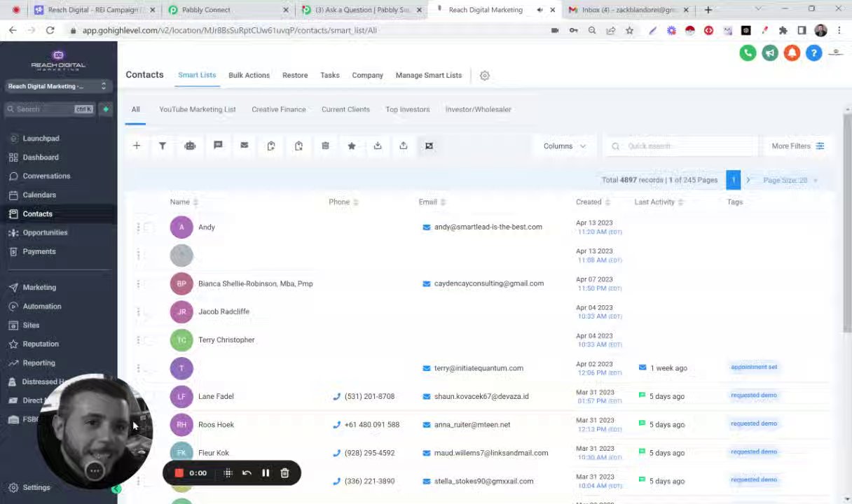
Task: Open the Tasks tab
Action: pyautogui.click(x=330, y=76)
